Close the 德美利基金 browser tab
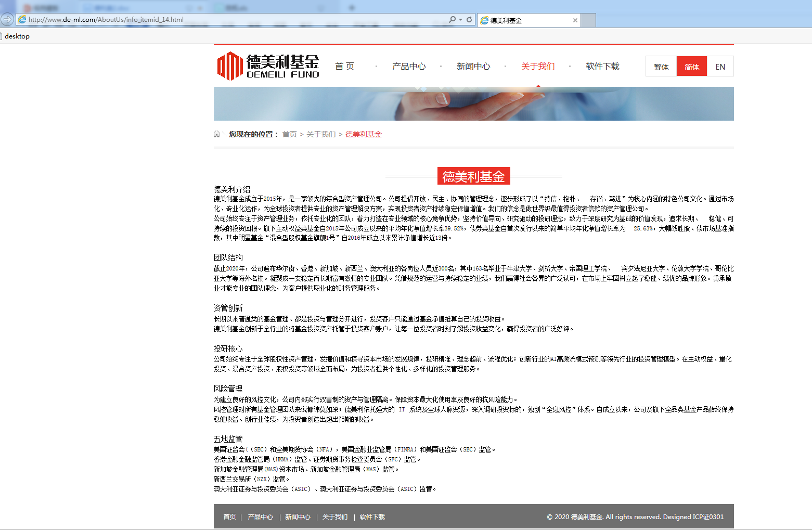Viewport: 812px width, 530px height. 575,20
